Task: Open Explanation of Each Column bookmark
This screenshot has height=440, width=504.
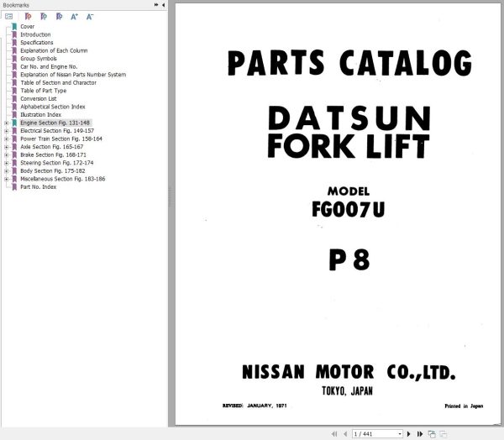Action: pos(54,50)
